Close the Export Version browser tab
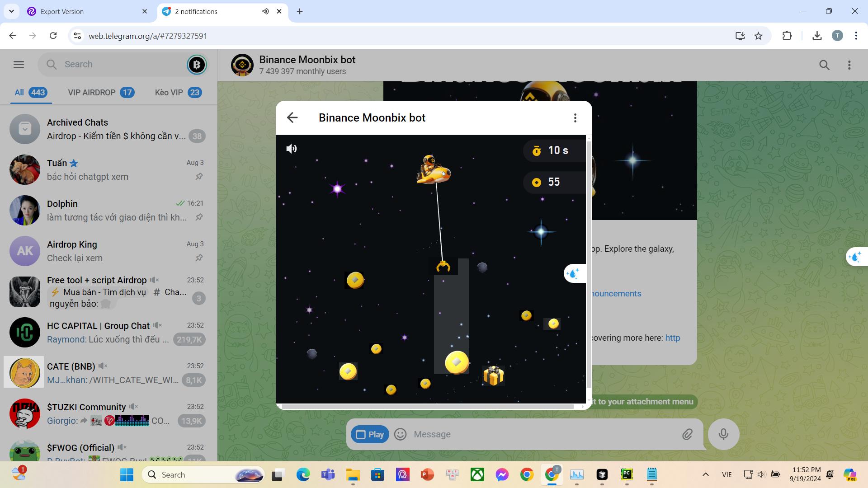This screenshot has width=868, height=488. (145, 11)
